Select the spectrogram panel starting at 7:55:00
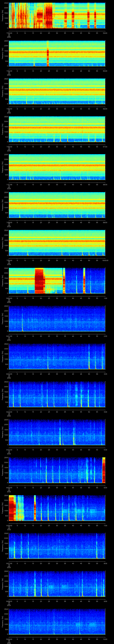 point(57,91)
